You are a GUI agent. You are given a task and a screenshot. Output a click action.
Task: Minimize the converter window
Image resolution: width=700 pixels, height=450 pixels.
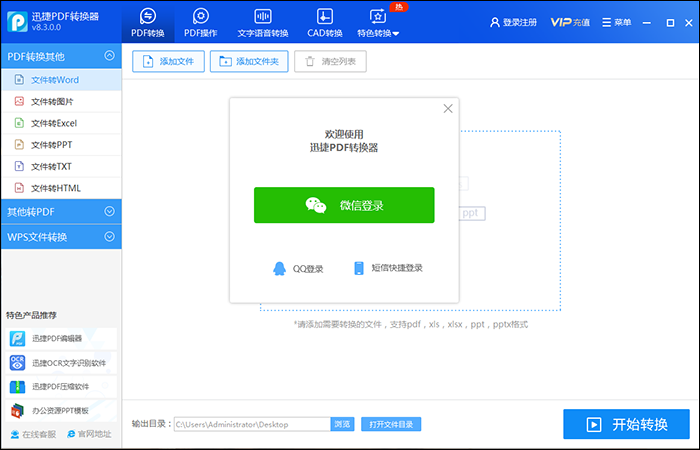[646, 23]
